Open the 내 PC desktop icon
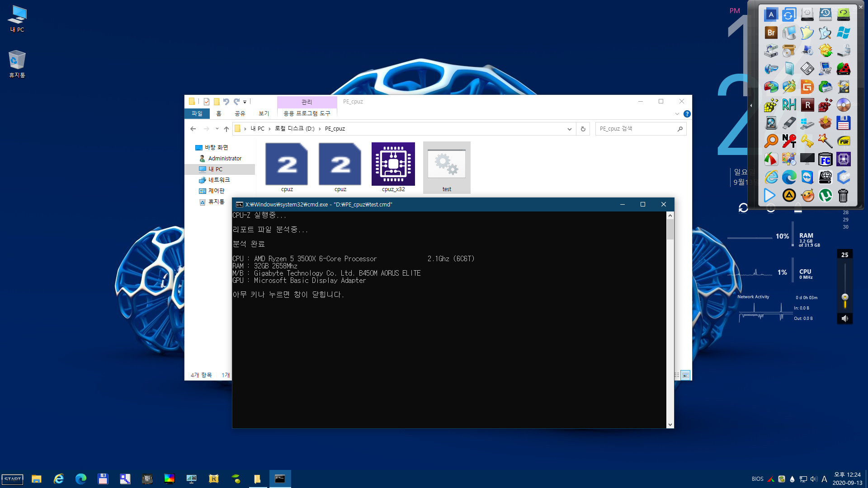This screenshot has width=868, height=488. click(17, 19)
